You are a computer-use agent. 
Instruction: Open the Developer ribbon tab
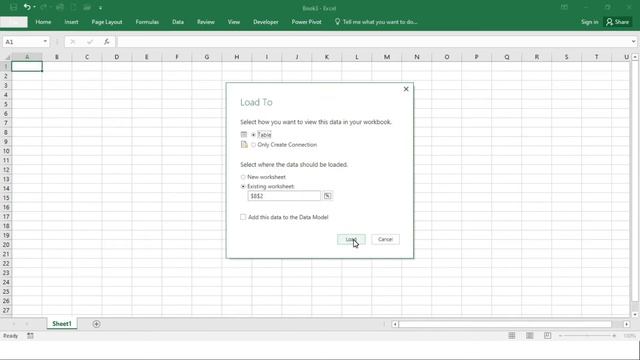(266, 22)
